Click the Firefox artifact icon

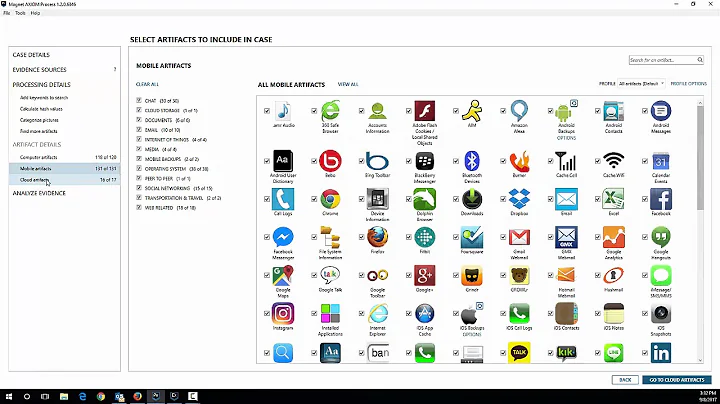coord(377,237)
